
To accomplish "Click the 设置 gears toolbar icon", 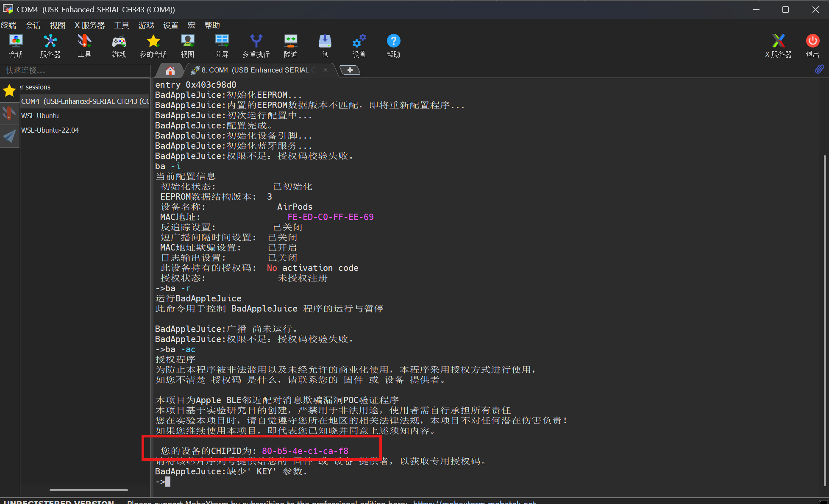I will pos(359,45).
